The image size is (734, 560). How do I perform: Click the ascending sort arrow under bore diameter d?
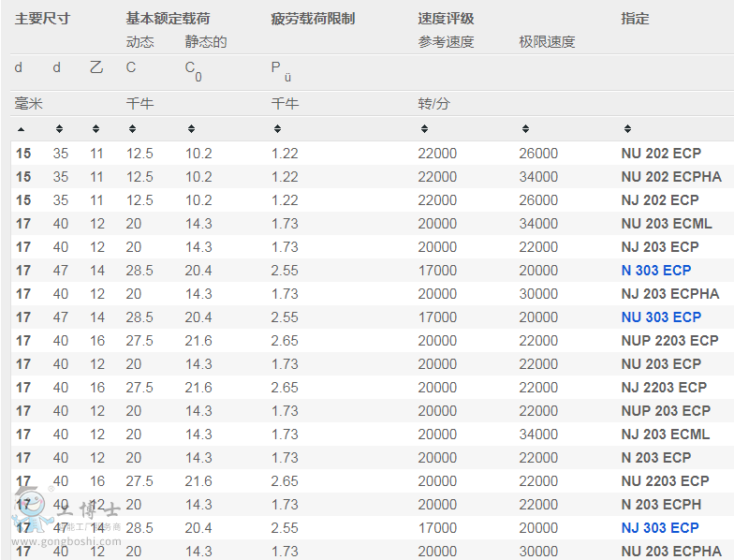(22, 129)
